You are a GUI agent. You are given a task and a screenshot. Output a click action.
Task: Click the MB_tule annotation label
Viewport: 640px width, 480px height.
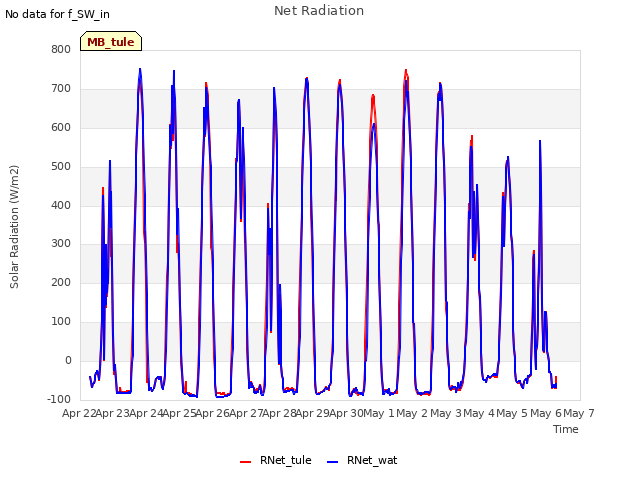[x=111, y=41]
